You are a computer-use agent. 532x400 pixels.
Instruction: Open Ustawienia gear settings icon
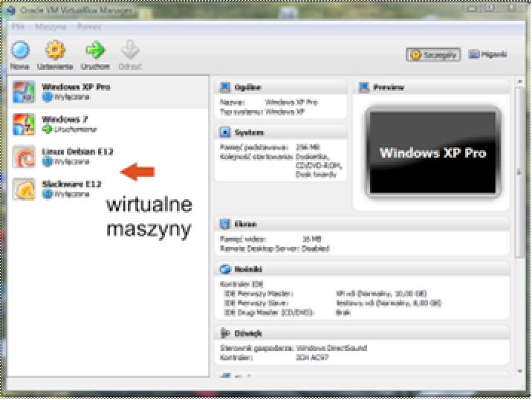[x=55, y=51]
